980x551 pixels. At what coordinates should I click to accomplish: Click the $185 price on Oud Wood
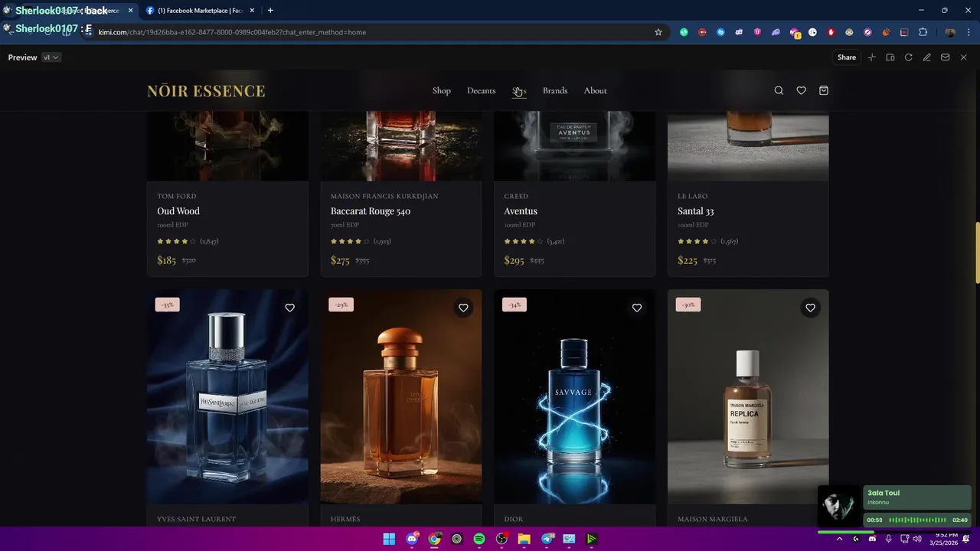coord(166,260)
